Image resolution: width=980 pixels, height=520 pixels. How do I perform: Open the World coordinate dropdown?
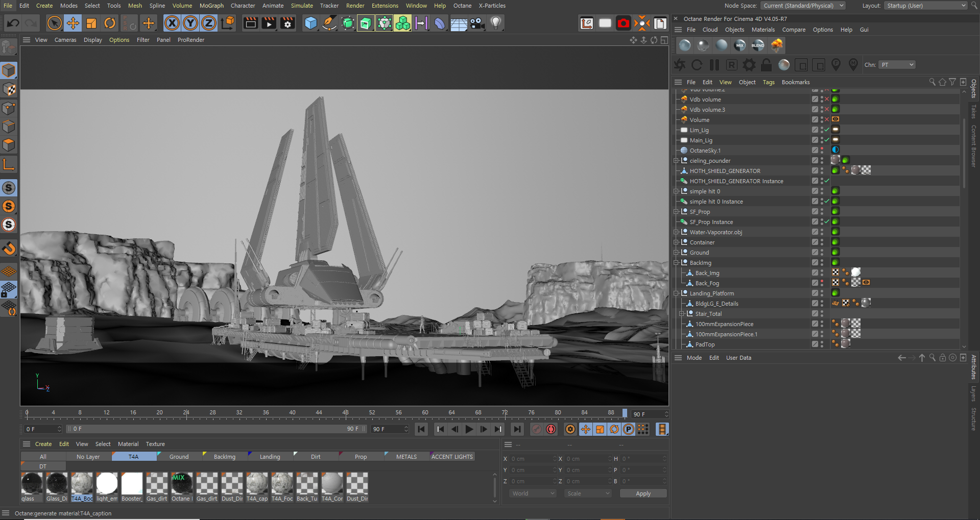533,493
